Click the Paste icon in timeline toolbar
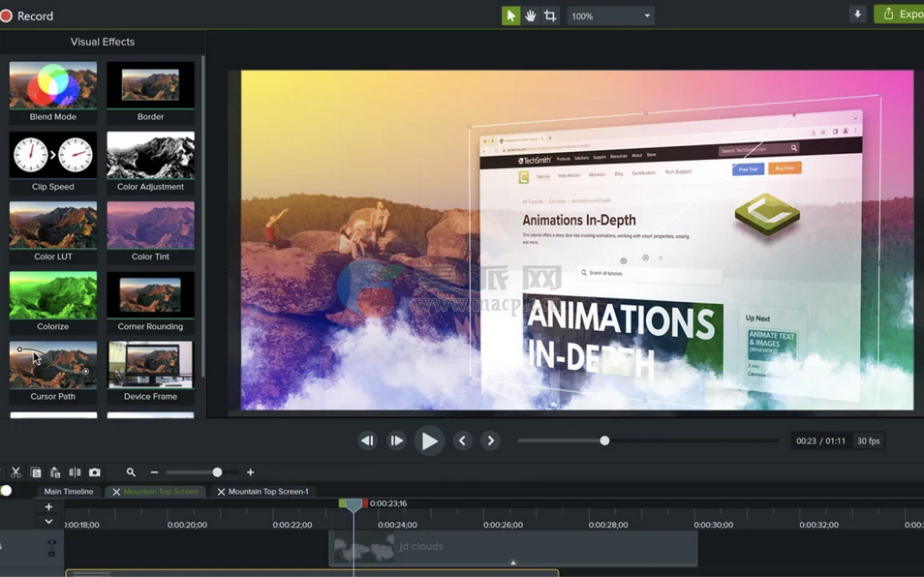Screen dimensions: 924x577 55,472
